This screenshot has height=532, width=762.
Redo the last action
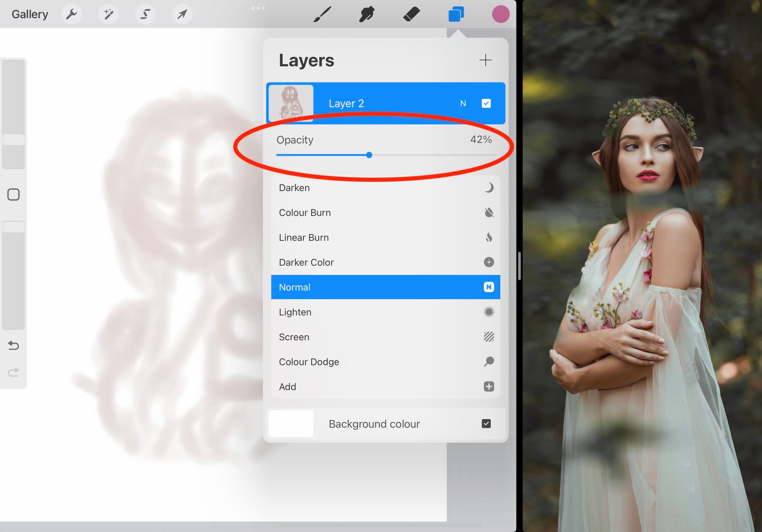[x=13, y=372]
